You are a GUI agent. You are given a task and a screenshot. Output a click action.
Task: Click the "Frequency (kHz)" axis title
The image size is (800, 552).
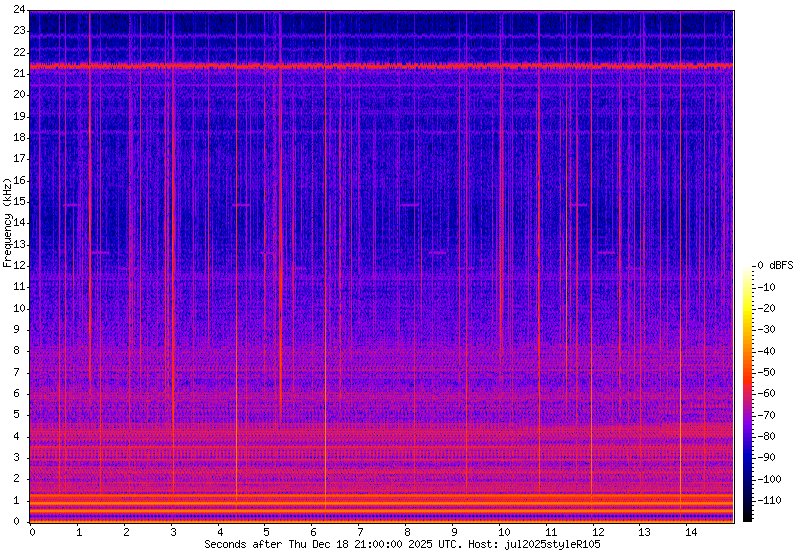(x=8, y=223)
